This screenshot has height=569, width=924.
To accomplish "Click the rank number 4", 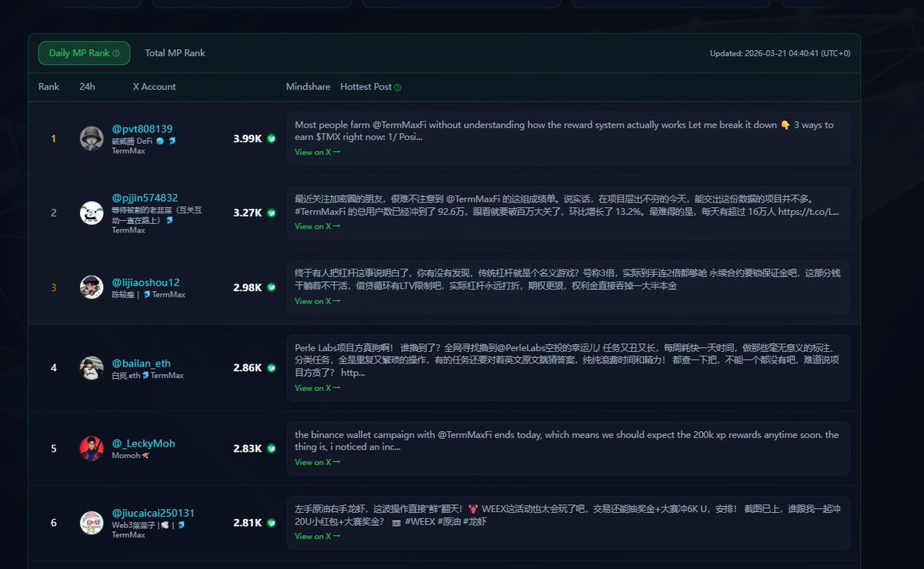I will 53,368.
